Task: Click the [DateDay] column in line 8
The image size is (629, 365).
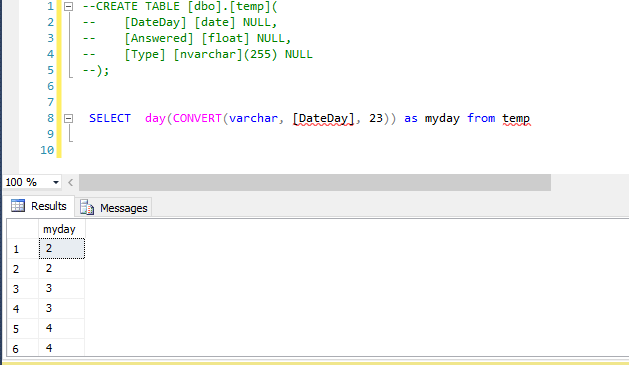Action: [323, 119]
